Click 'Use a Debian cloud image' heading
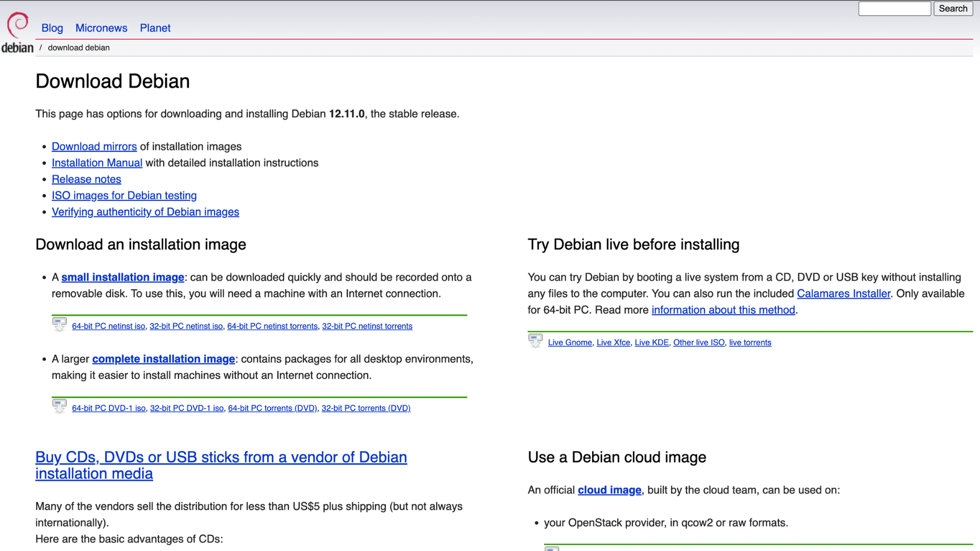 [x=617, y=457]
